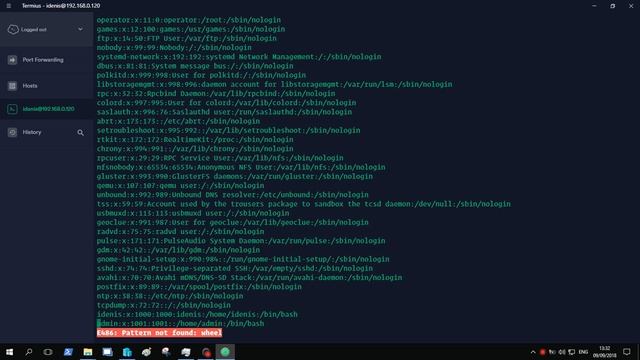Click the qemu:x:107:107 passwd line
The width and height of the screenshot is (640, 360).
pyautogui.click(x=180, y=186)
